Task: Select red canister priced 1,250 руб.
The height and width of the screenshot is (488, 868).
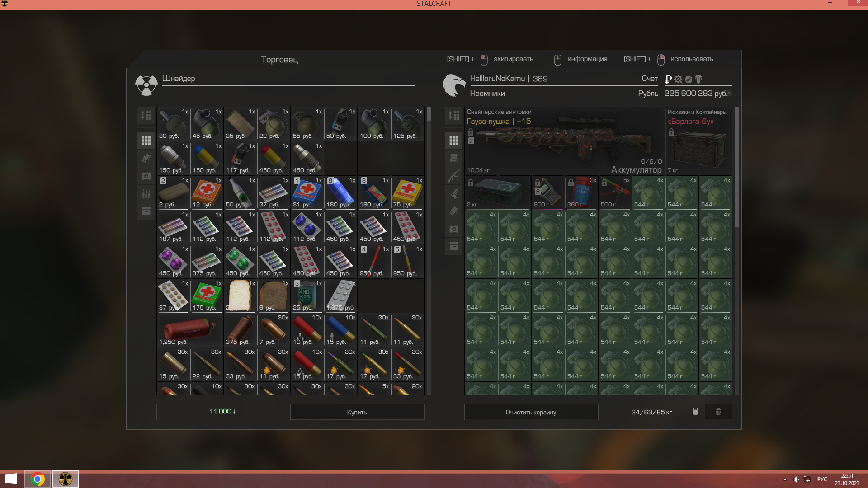Action: pyautogui.click(x=190, y=330)
